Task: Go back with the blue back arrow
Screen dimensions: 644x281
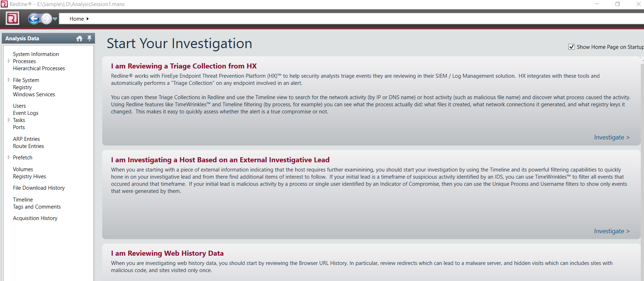Action: tap(34, 19)
